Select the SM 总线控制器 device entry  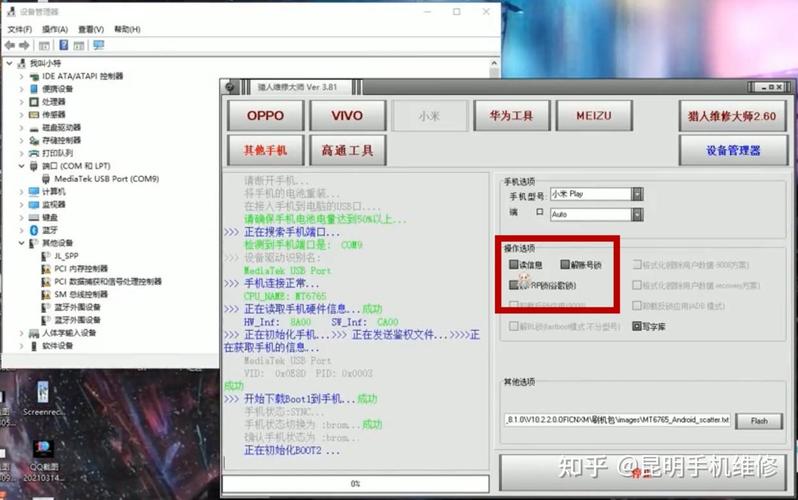80,295
